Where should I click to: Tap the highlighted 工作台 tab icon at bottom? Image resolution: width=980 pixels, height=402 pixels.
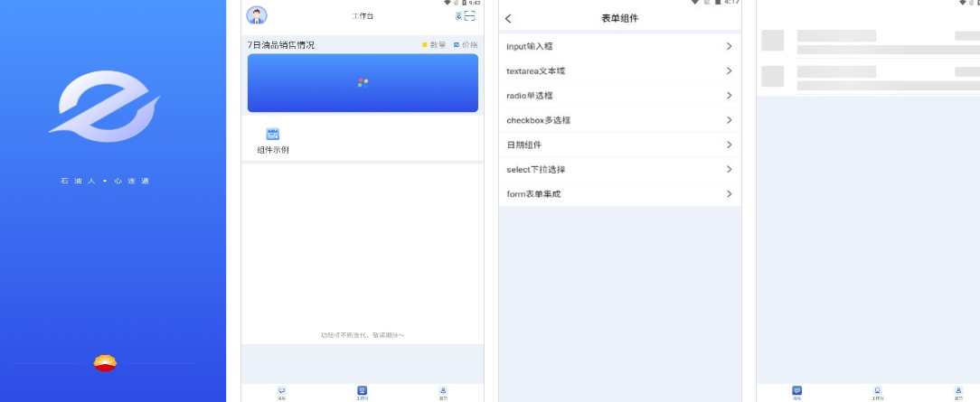(362, 391)
